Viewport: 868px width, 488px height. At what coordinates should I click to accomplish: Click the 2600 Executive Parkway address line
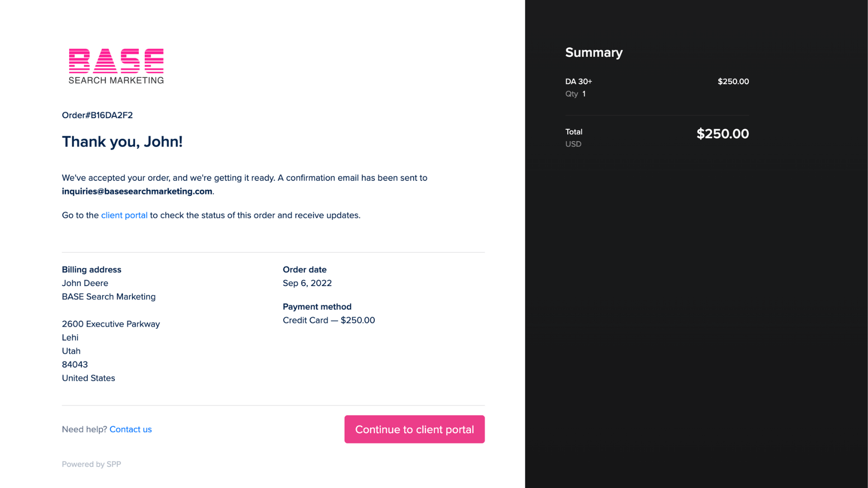point(111,324)
